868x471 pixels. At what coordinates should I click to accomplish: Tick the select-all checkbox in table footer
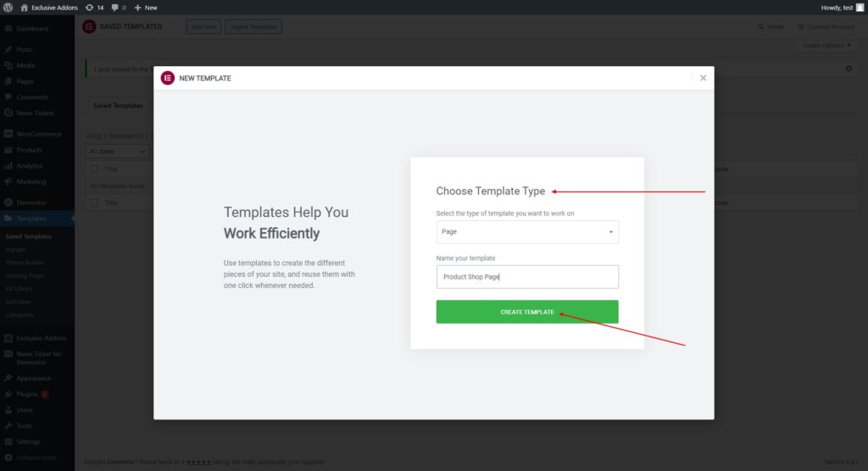click(94, 202)
